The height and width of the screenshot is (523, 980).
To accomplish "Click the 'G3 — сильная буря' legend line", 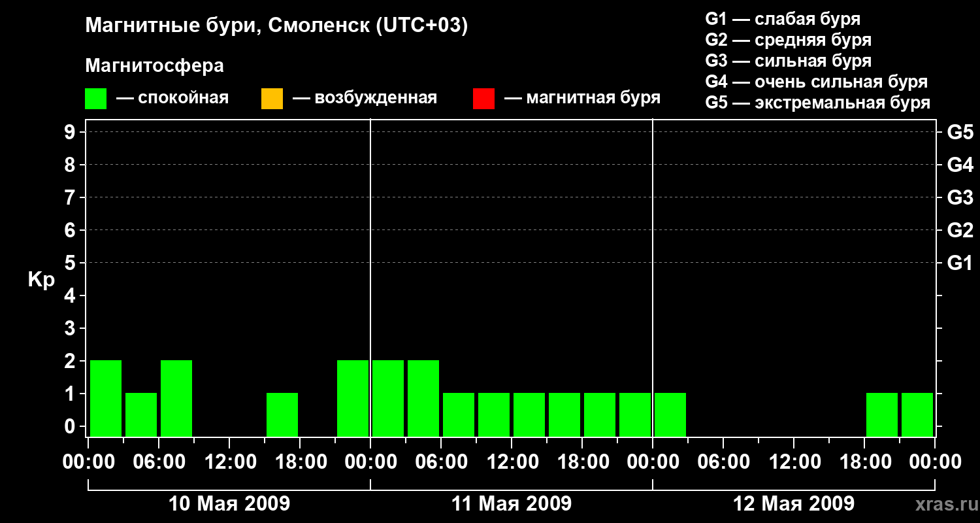I will pos(789,61).
